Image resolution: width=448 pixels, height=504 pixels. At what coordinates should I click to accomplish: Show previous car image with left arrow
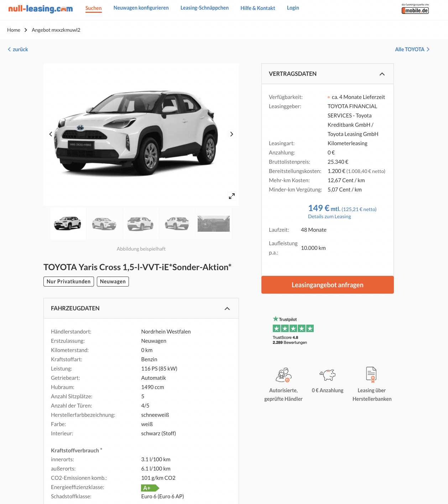tap(51, 134)
